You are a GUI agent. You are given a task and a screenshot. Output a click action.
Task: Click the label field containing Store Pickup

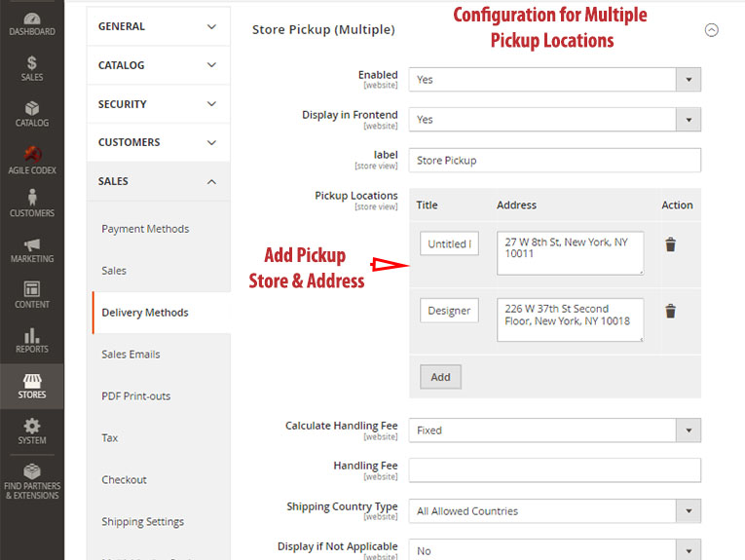coord(554,161)
